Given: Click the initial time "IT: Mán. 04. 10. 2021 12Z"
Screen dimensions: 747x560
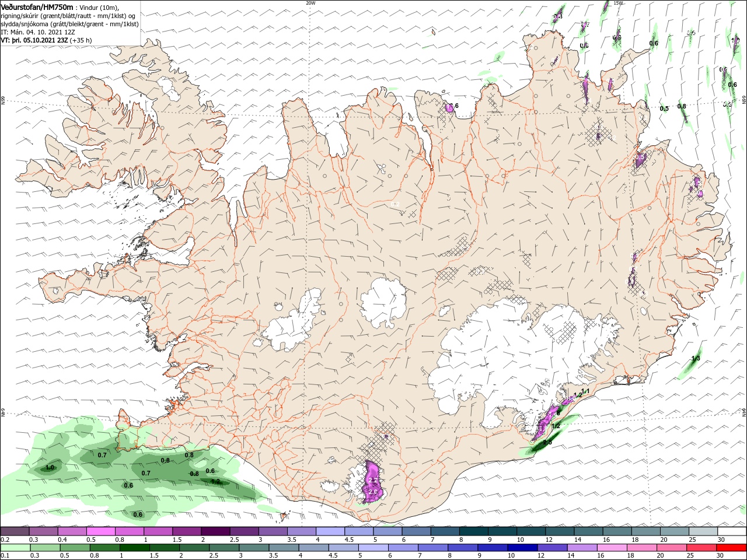Looking at the screenshot, I should 39,33.
